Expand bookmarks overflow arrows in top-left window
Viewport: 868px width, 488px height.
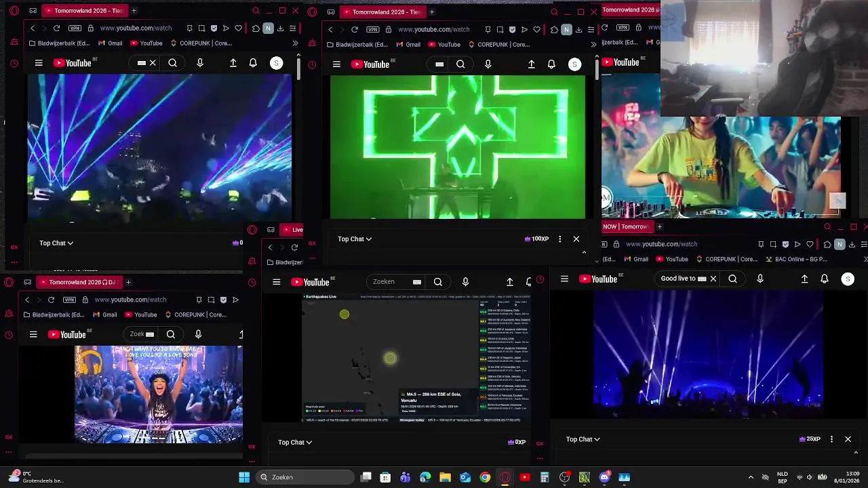coord(295,43)
